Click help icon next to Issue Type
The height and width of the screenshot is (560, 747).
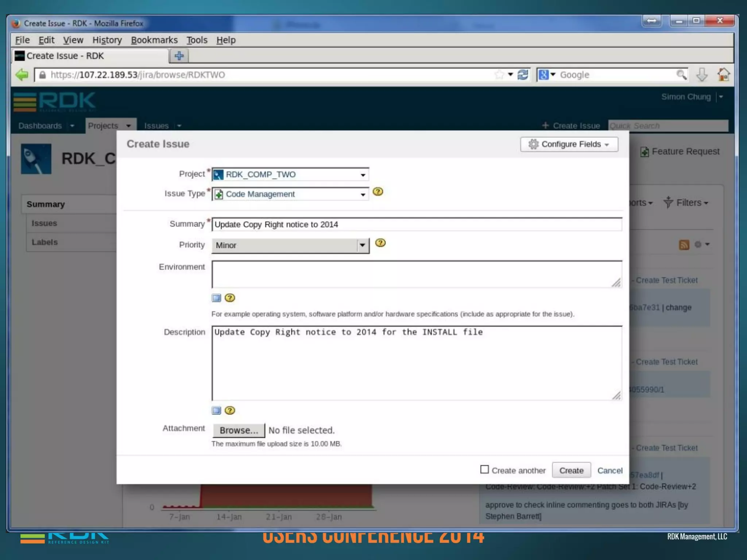tap(378, 192)
